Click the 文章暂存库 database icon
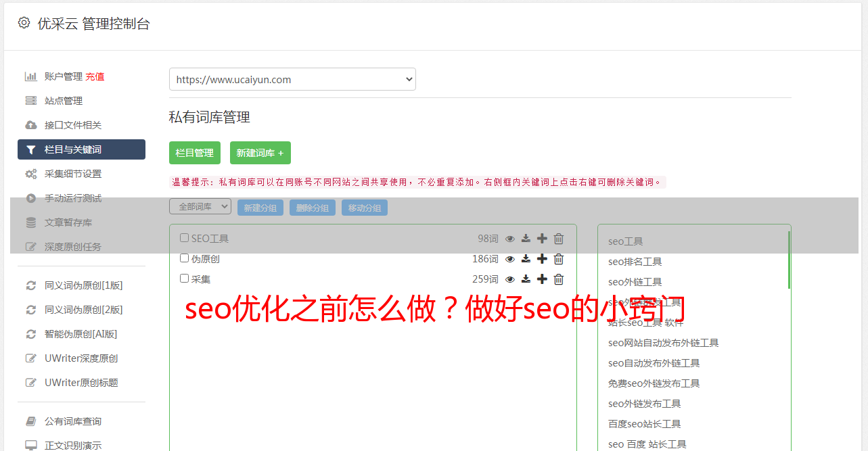 (x=31, y=222)
